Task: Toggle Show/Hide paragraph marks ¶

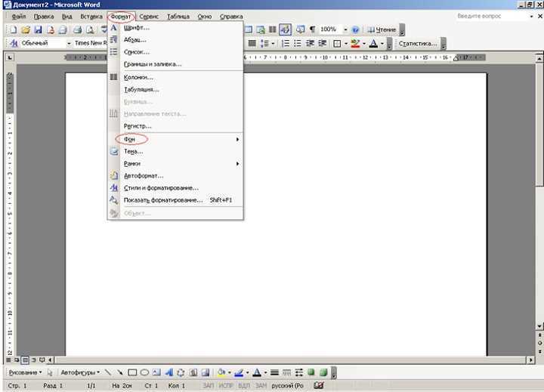Action: tap(313, 29)
